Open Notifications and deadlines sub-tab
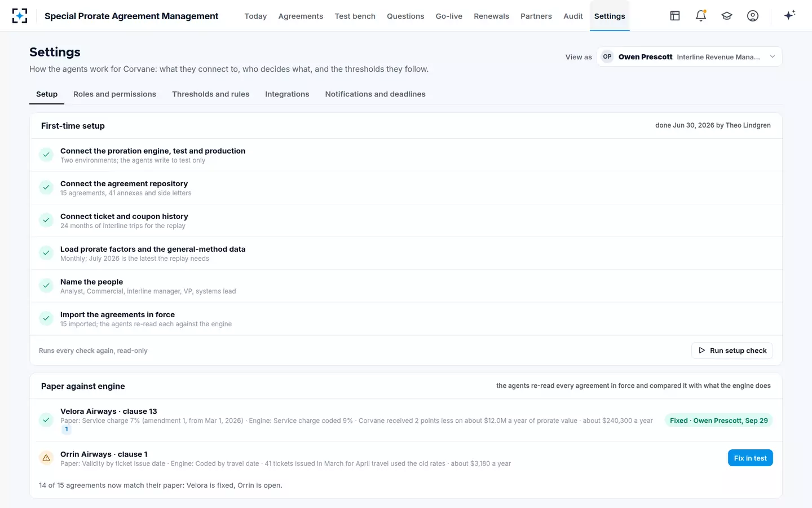The image size is (812, 508). click(376, 94)
